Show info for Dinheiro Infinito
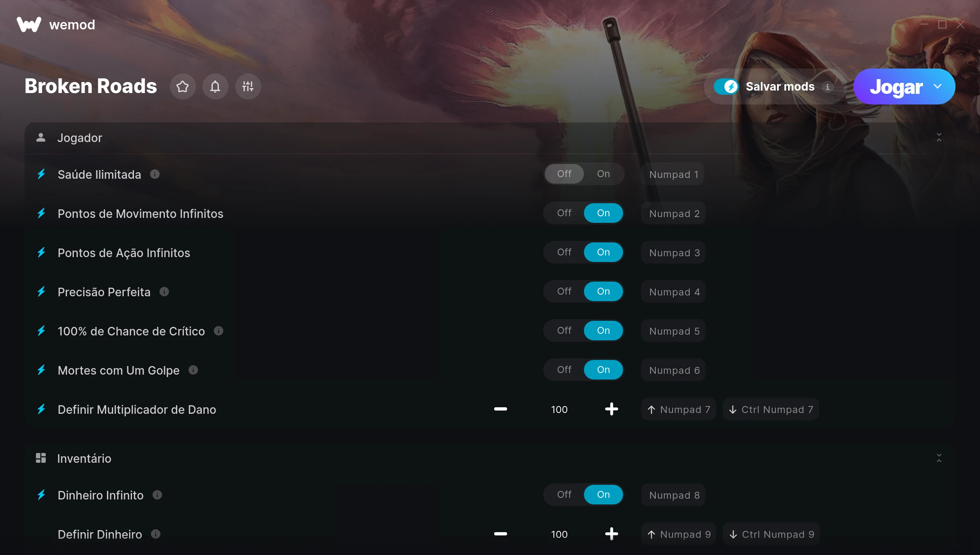980x555 pixels. (x=157, y=495)
